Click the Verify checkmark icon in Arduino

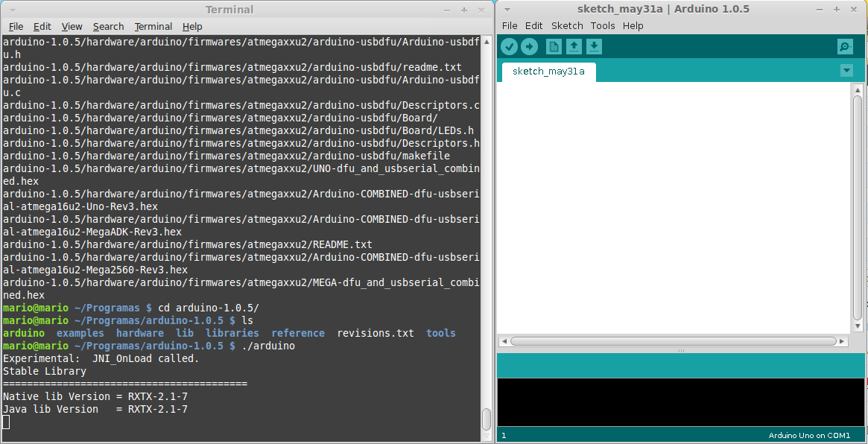[510, 47]
